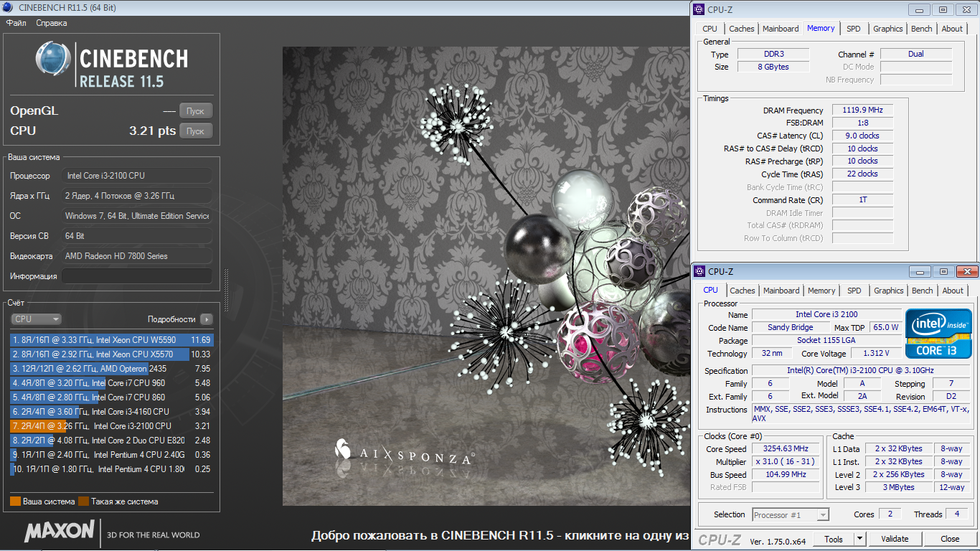This screenshot has height=551, width=980.
Task: Select ranking row Intel Core i7 CPU 860
Action: tap(112, 397)
